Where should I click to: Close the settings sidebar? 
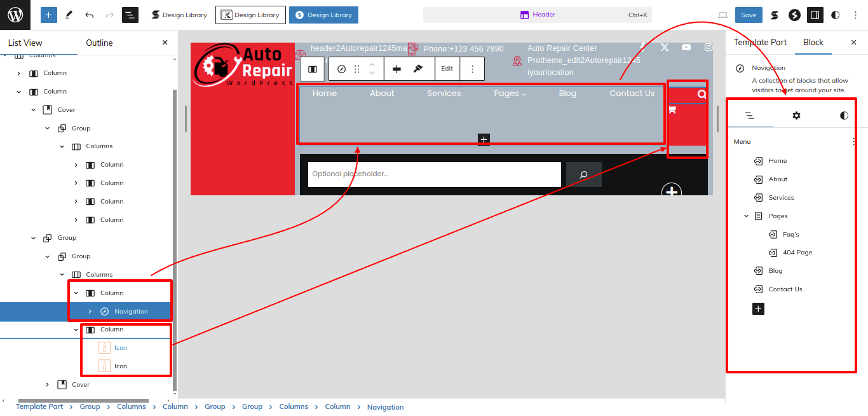click(x=854, y=43)
